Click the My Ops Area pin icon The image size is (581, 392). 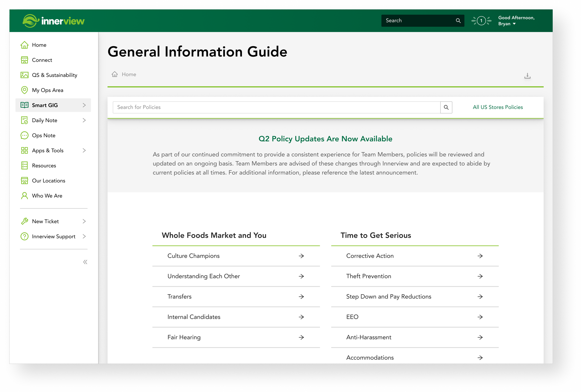pyautogui.click(x=24, y=90)
